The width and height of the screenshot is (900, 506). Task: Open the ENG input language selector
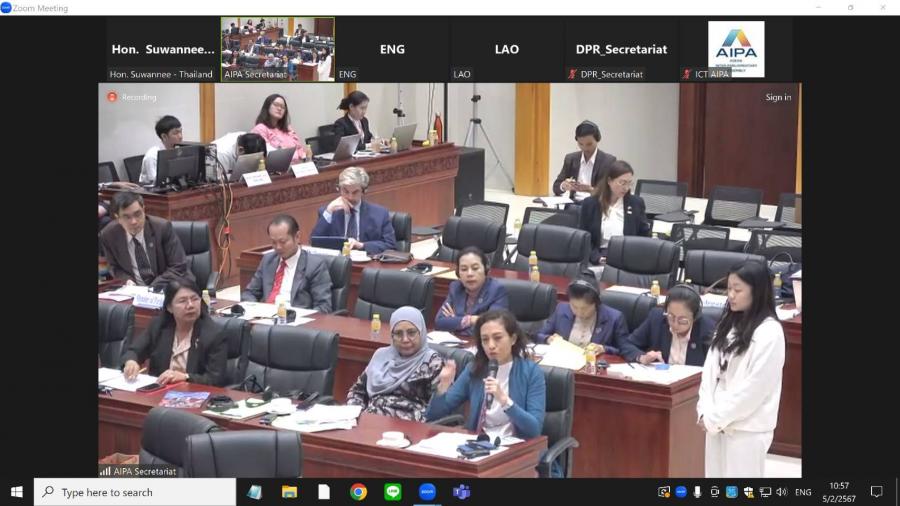point(803,492)
